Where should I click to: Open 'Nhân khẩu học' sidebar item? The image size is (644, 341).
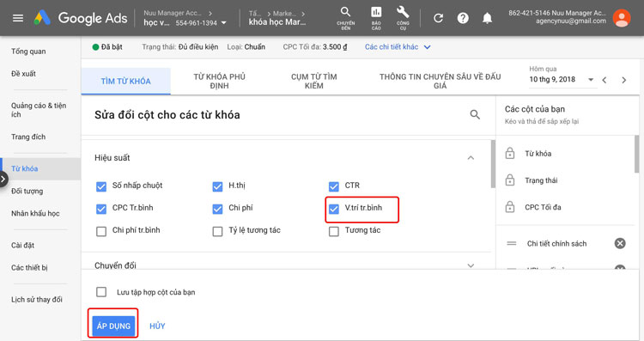click(x=35, y=213)
